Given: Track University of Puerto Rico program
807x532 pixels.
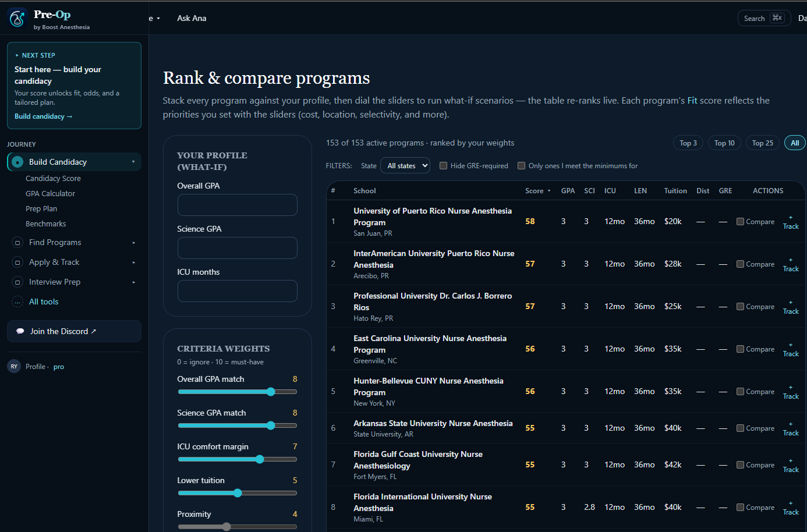Looking at the screenshot, I should coord(791,222).
